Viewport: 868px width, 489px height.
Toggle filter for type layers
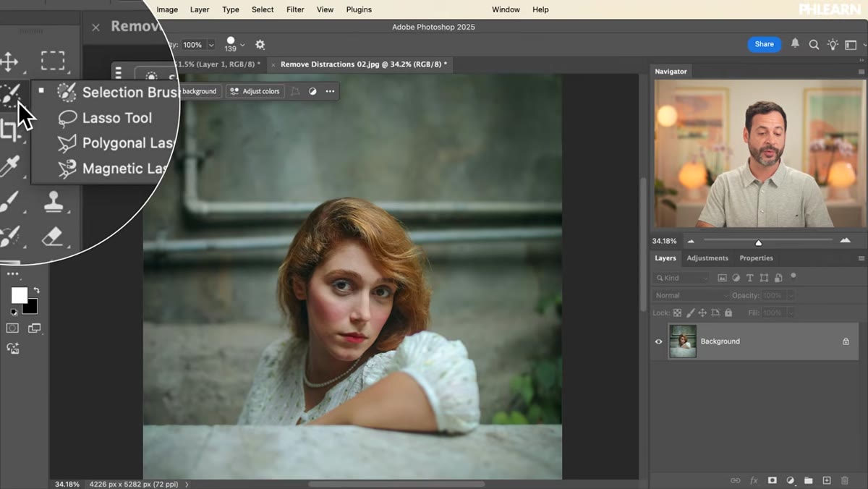point(749,278)
